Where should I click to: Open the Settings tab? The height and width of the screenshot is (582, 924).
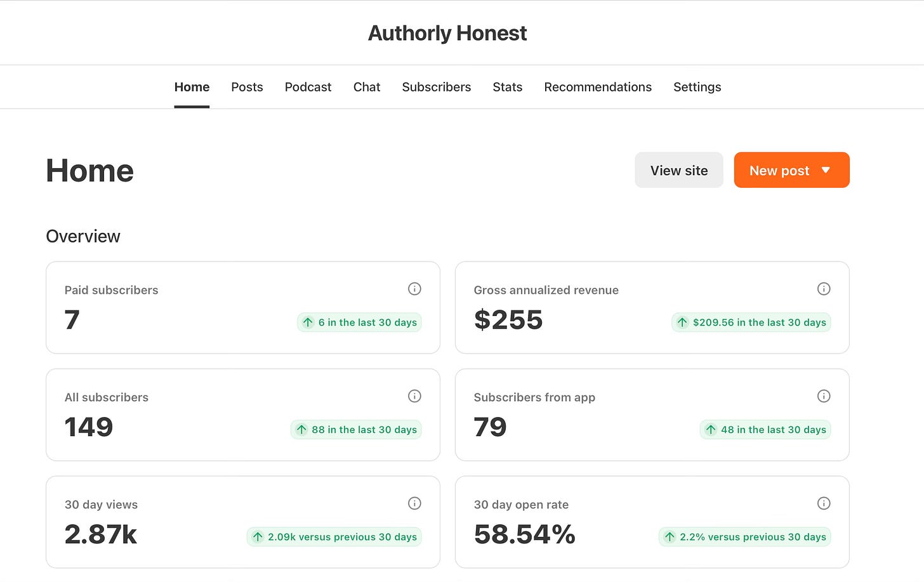click(x=697, y=87)
